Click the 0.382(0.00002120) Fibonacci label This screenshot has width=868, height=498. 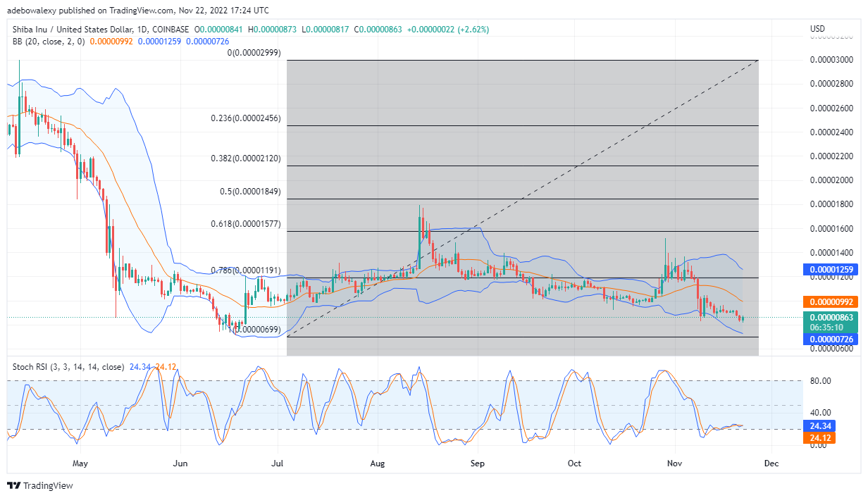246,158
